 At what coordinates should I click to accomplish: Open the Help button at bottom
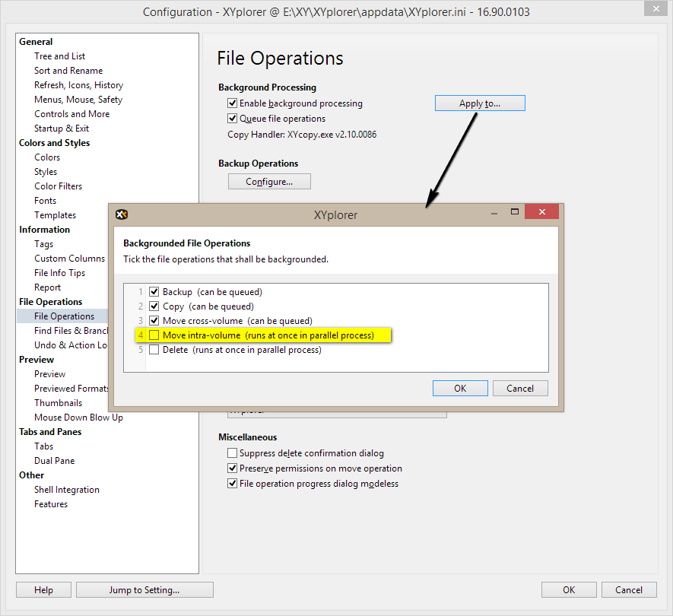click(44, 589)
